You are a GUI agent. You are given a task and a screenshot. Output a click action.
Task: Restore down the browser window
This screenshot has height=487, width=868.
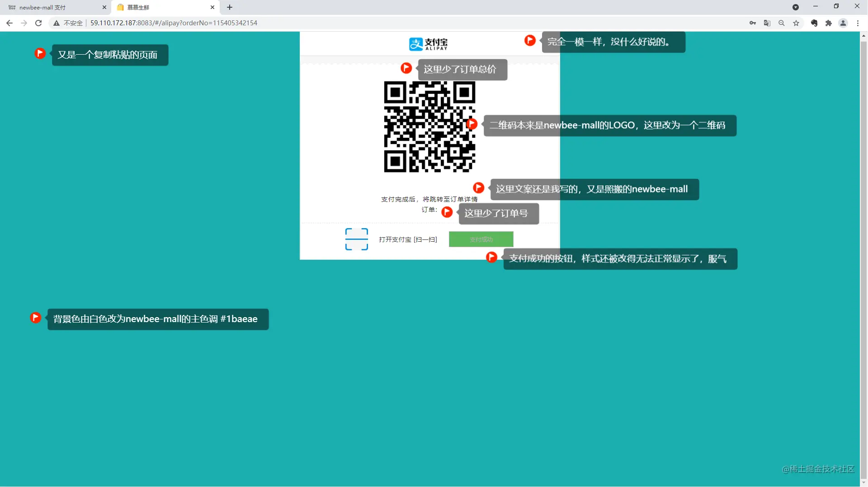click(x=836, y=6)
